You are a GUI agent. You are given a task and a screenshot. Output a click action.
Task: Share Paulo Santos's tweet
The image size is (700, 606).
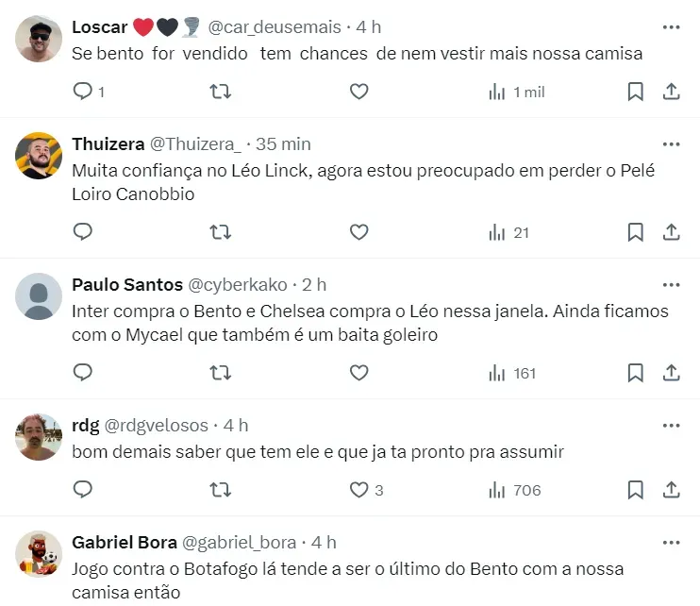point(672,373)
